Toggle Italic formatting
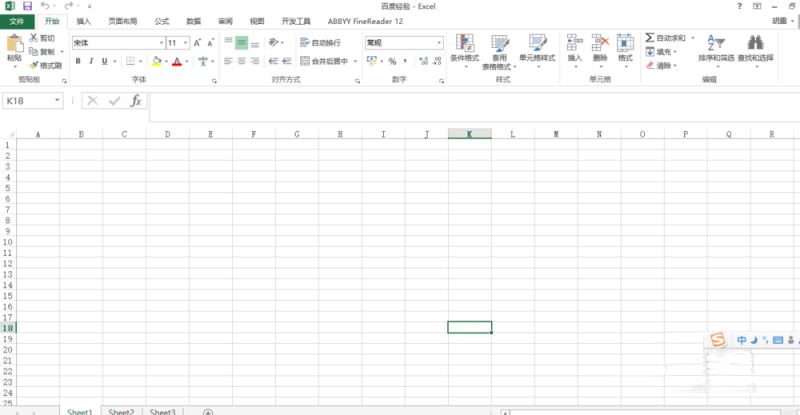Image resolution: width=800 pixels, height=415 pixels. pyautogui.click(x=91, y=61)
